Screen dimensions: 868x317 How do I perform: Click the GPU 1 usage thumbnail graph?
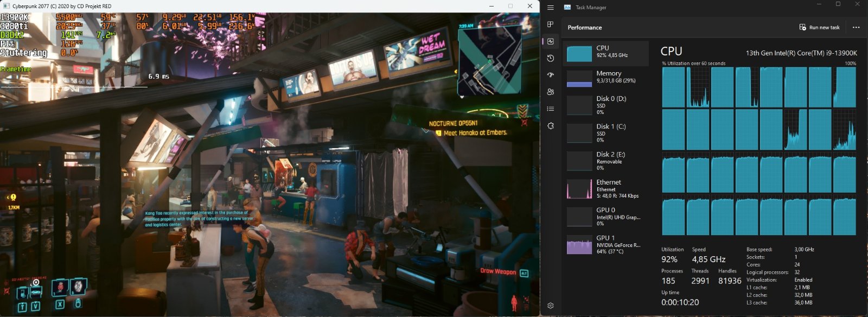click(x=579, y=245)
